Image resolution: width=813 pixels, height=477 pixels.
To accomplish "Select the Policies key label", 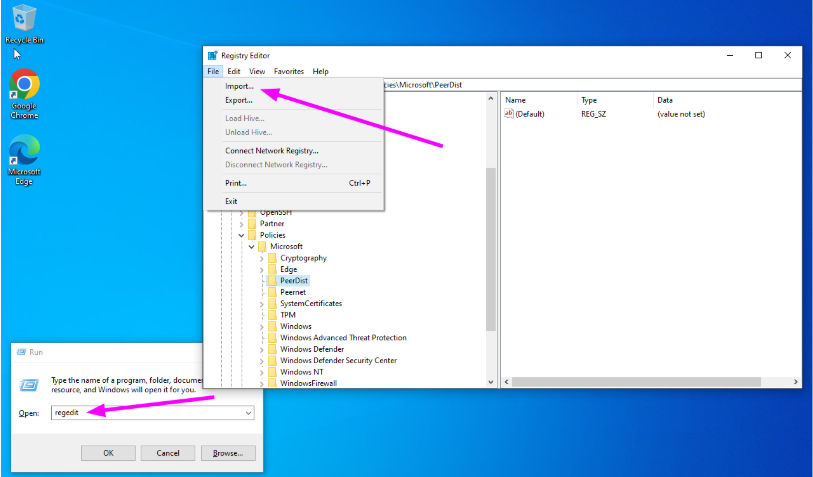I will [x=273, y=235].
